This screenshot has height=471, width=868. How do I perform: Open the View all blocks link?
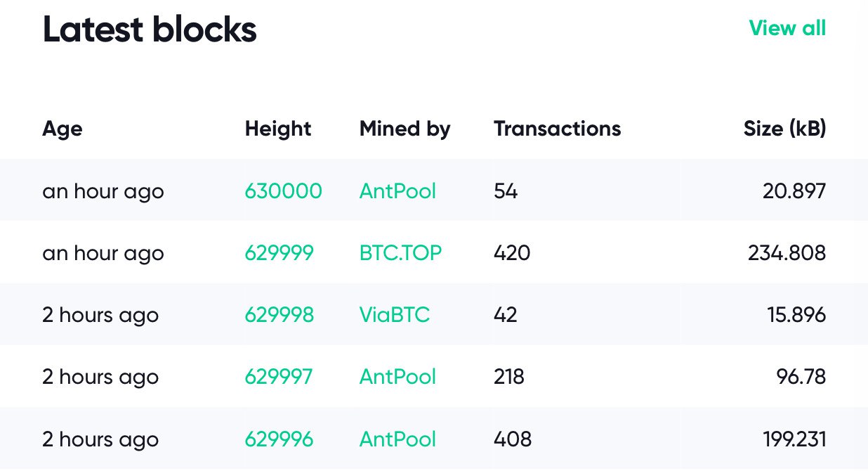pyautogui.click(x=787, y=29)
